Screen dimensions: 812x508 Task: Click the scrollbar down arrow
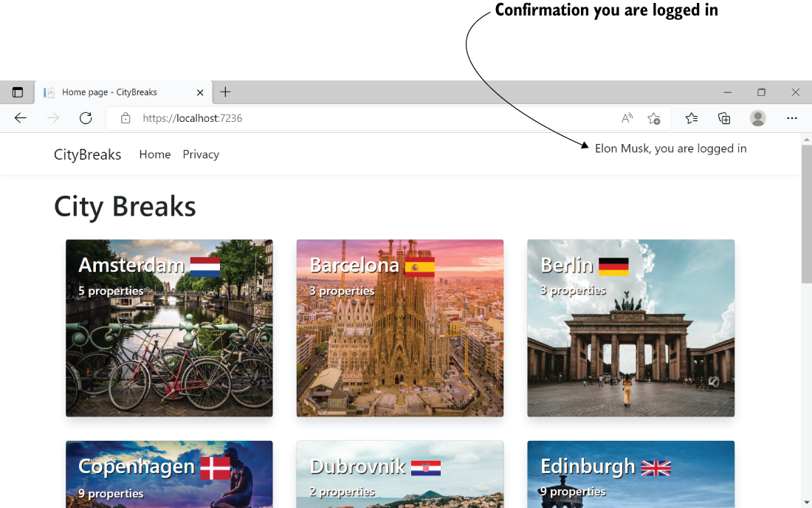[x=806, y=502]
